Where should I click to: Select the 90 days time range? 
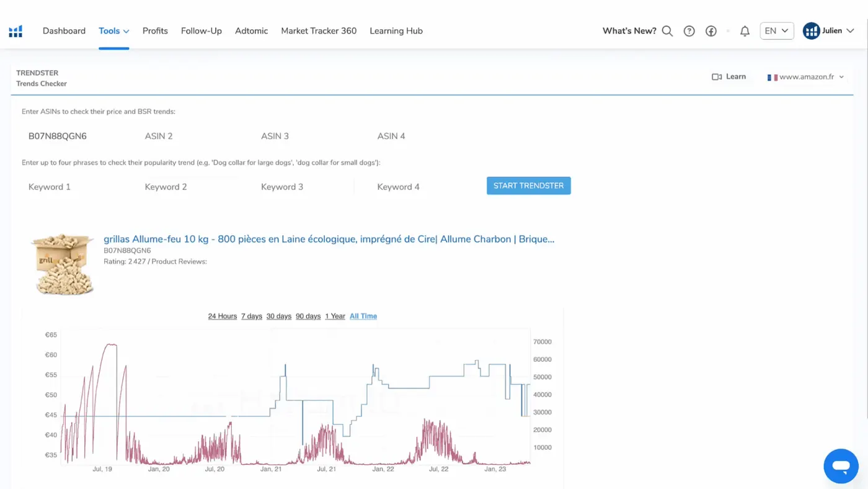(x=308, y=316)
